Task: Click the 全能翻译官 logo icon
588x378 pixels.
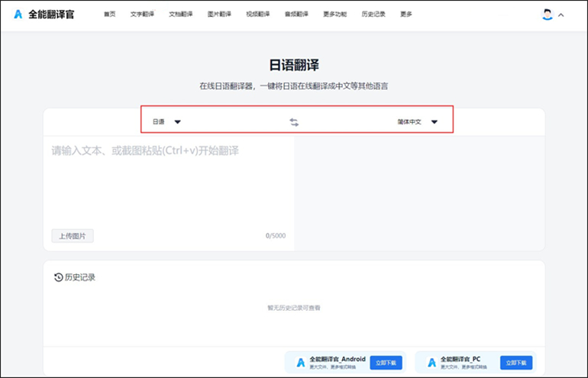Action: 18,15
